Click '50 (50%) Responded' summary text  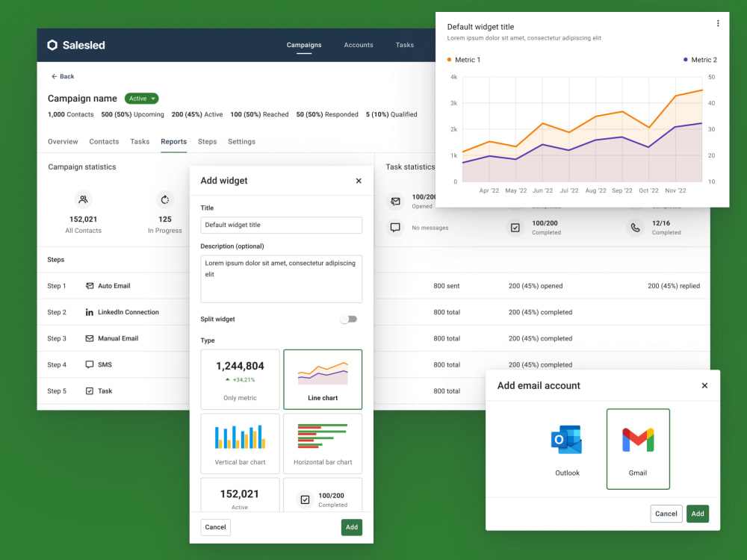pos(327,114)
